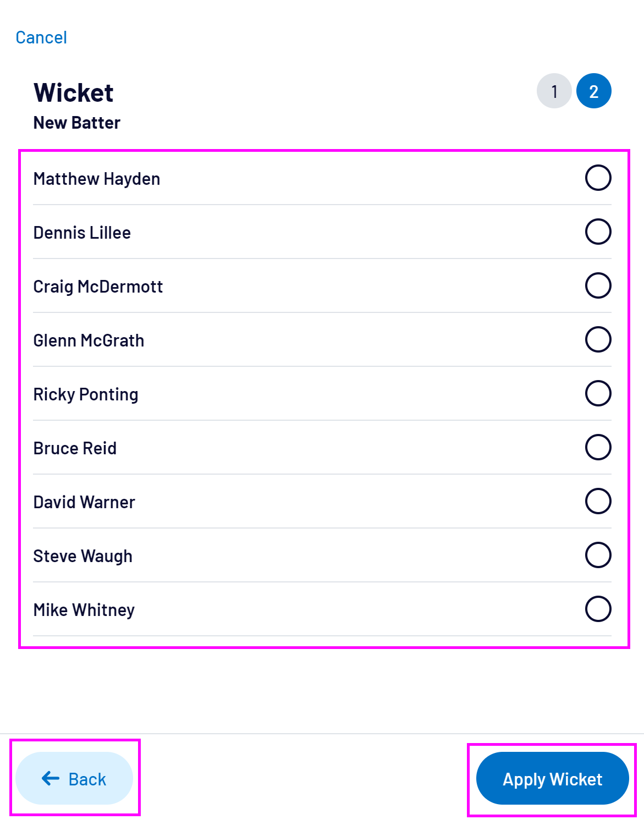
Task: Select Craig McDermott radio button
Action: [598, 285]
